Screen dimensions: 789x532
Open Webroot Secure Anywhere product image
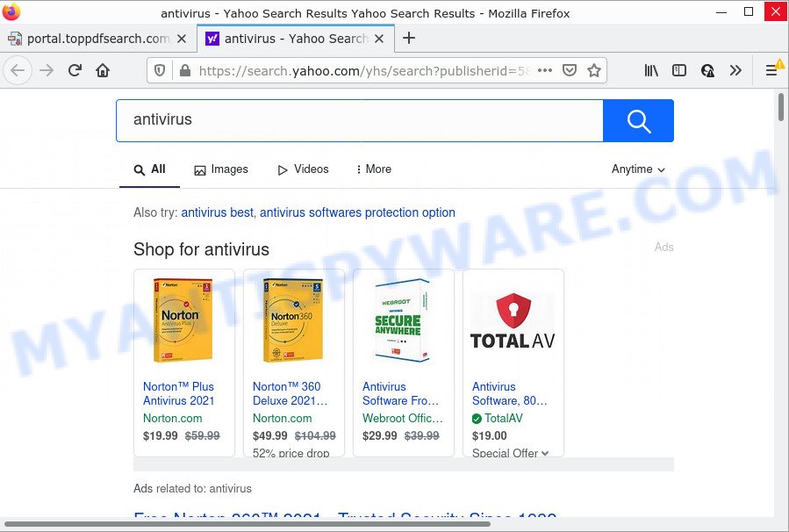[403, 320]
